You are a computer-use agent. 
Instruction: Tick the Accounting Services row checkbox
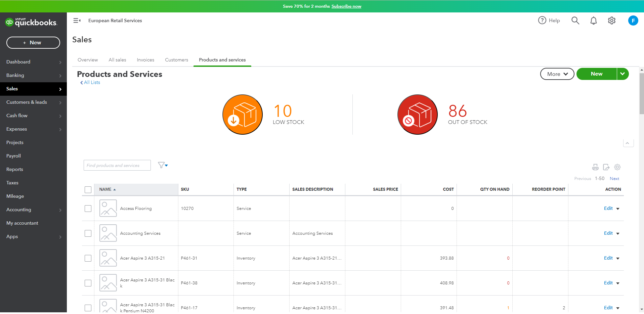[x=88, y=233]
